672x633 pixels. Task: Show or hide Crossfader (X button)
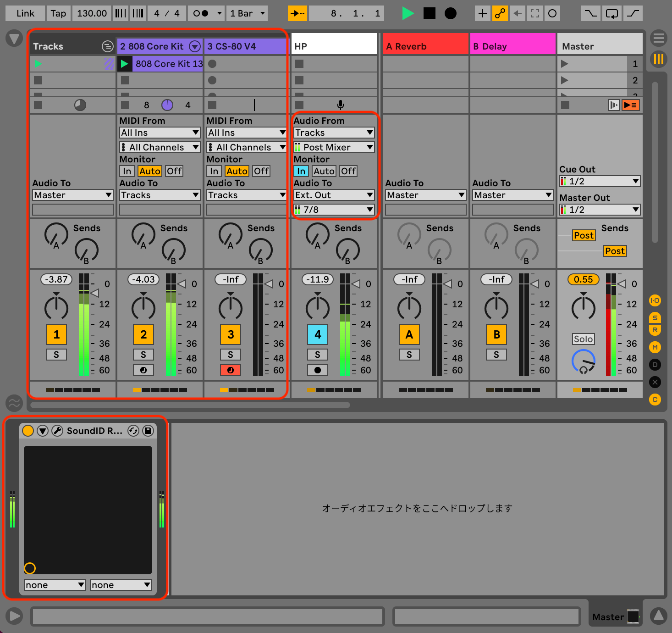655,382
